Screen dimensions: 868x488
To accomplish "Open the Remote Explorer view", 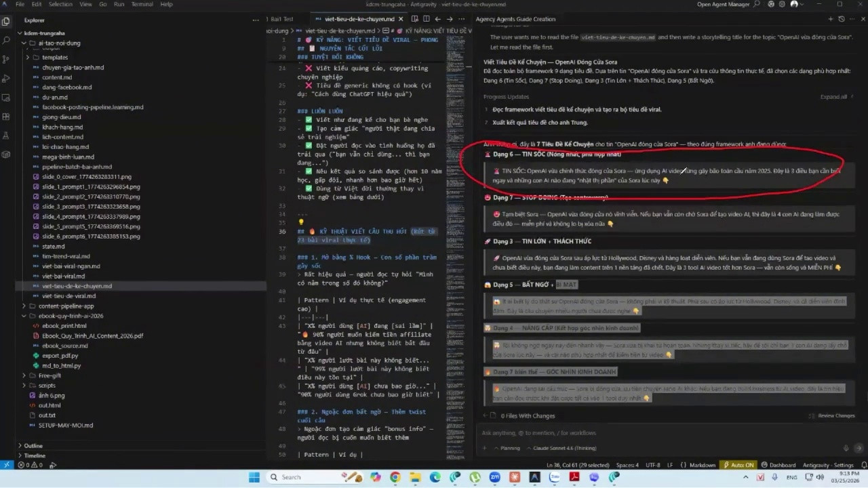I will (x=6, y=97).
